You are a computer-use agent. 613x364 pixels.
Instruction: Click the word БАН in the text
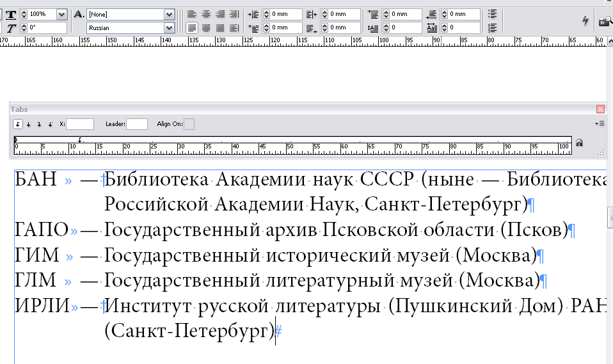tap(36, 180)
